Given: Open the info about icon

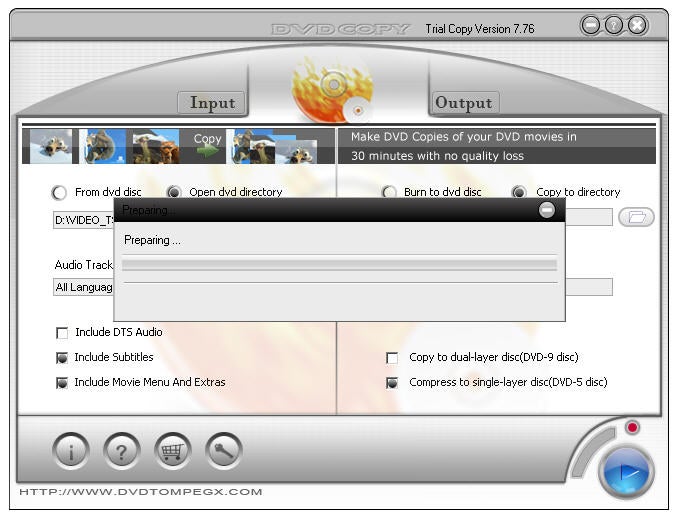Looking at the screenshot, I should click(71, 451).
